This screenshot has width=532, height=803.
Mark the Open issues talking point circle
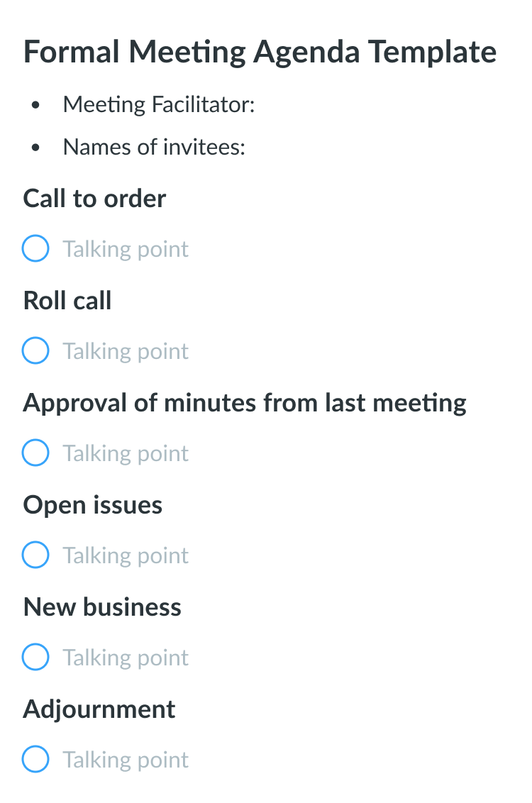(35, 555)
